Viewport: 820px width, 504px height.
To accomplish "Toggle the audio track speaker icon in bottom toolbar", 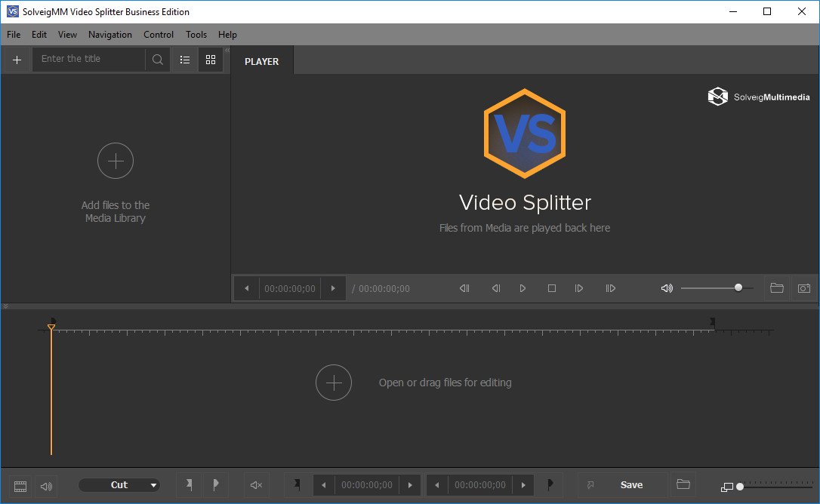I will (x=47, y=486).
